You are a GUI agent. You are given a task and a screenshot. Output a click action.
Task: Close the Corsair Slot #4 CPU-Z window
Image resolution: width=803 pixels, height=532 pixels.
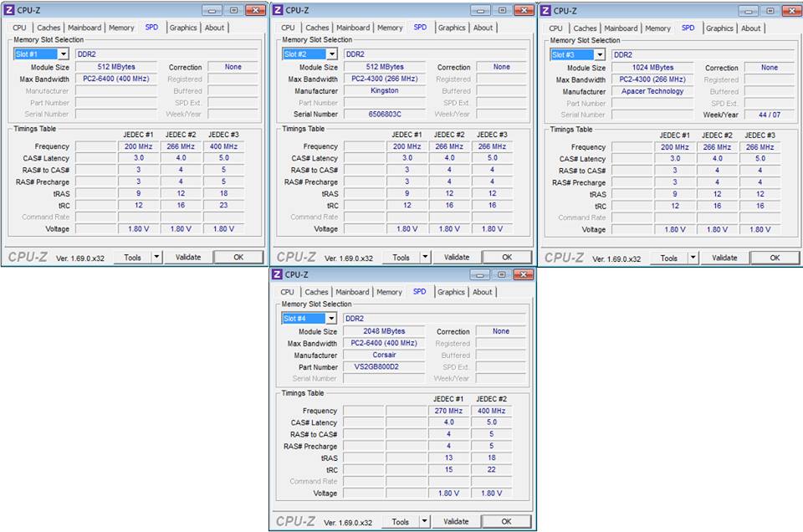[x=523, y=274]
